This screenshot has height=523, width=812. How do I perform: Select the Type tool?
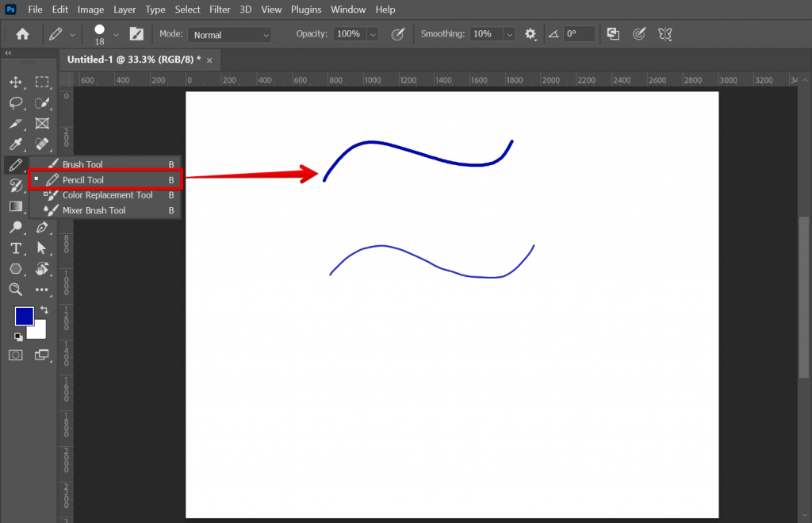15,248
